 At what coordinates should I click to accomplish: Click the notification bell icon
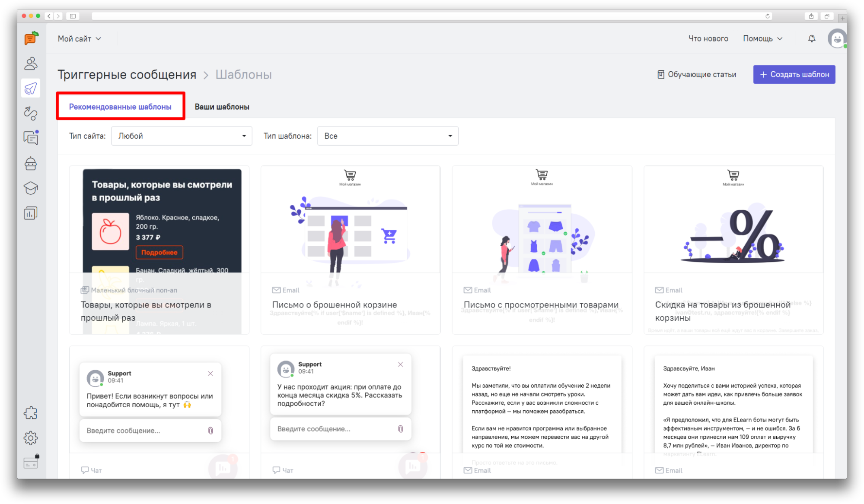coord(812,38)
